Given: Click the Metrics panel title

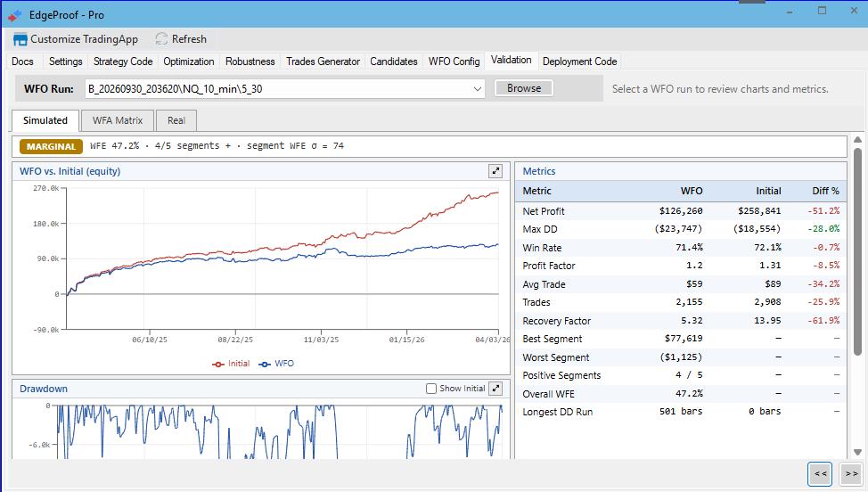Looking at the screenshot, I should [x=538, y=171].
